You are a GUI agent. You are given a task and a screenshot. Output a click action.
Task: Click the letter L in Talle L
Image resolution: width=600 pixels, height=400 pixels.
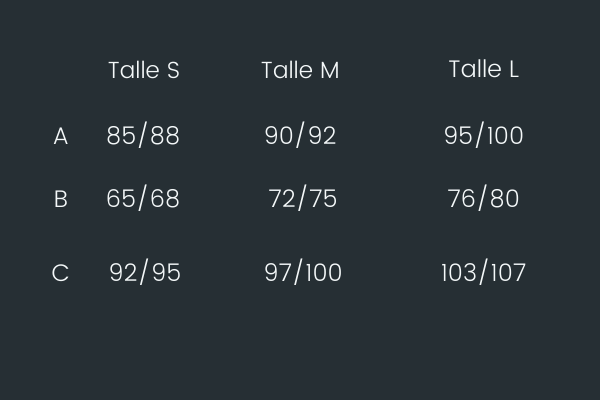514,69
